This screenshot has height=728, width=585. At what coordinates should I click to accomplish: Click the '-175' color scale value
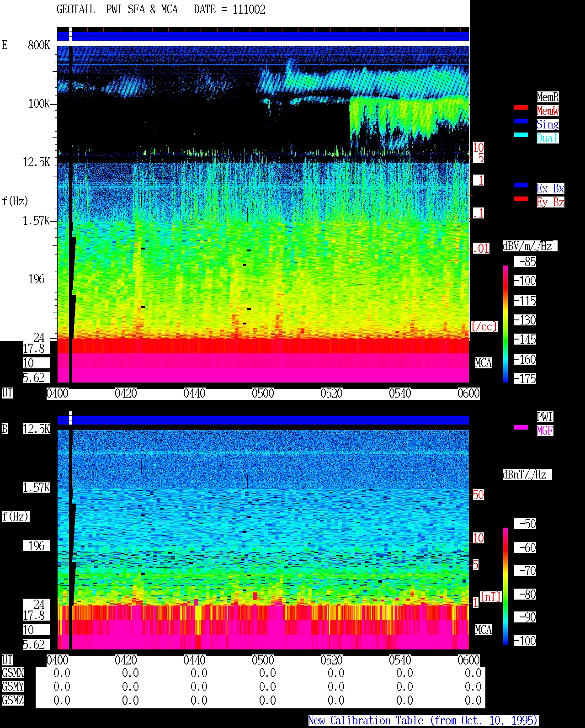(526, 379)
